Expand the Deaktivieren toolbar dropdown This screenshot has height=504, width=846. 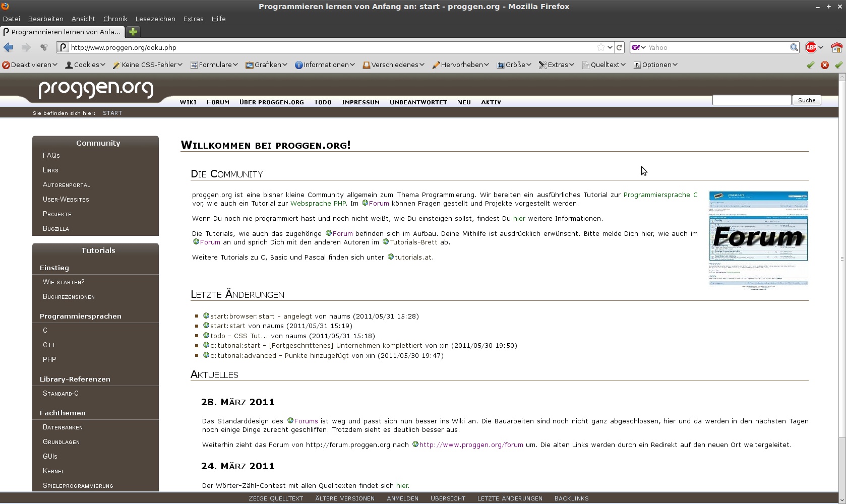pos(30,65)
